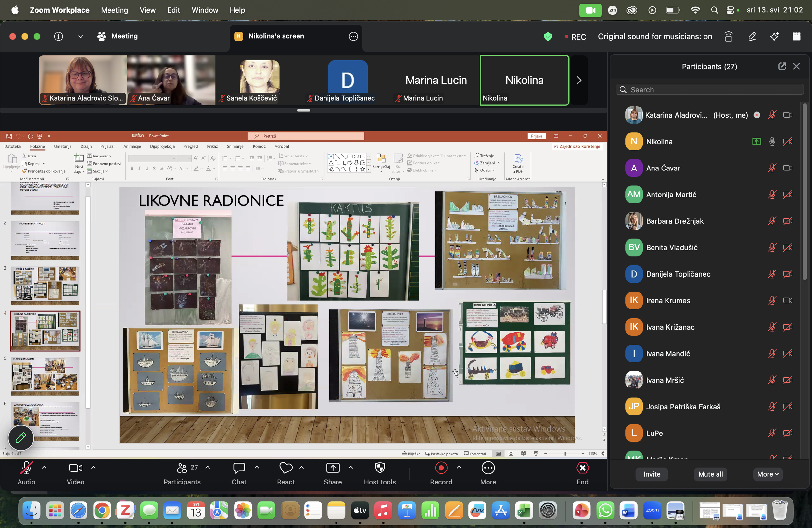Open the Animacije ribbon tab

pyautogui.click(x=132, y=146)
